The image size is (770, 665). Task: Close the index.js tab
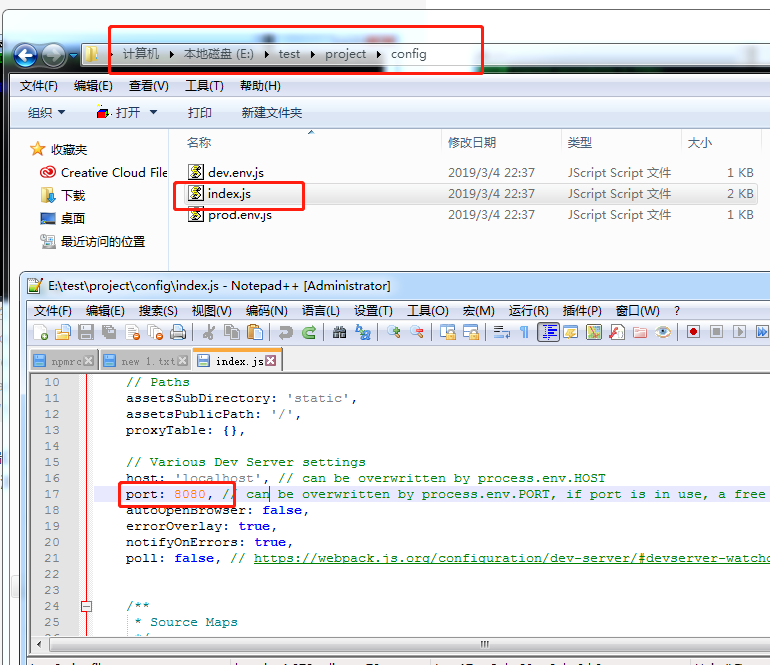[271, 361]
